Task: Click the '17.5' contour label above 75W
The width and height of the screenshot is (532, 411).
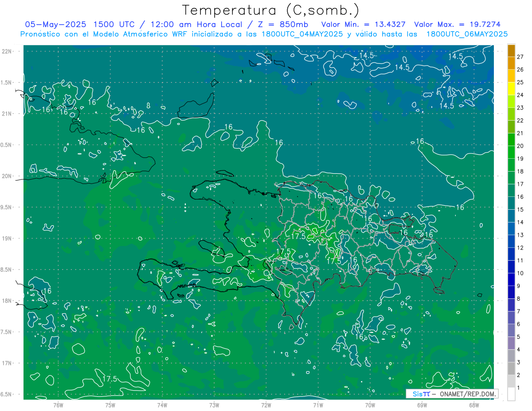Action: (110, 379)
